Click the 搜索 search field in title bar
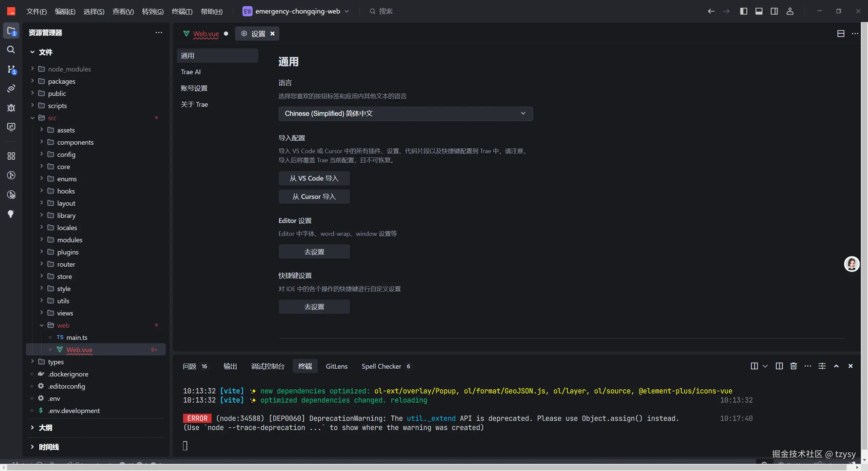The image size is (868, 471). [386, 11]
